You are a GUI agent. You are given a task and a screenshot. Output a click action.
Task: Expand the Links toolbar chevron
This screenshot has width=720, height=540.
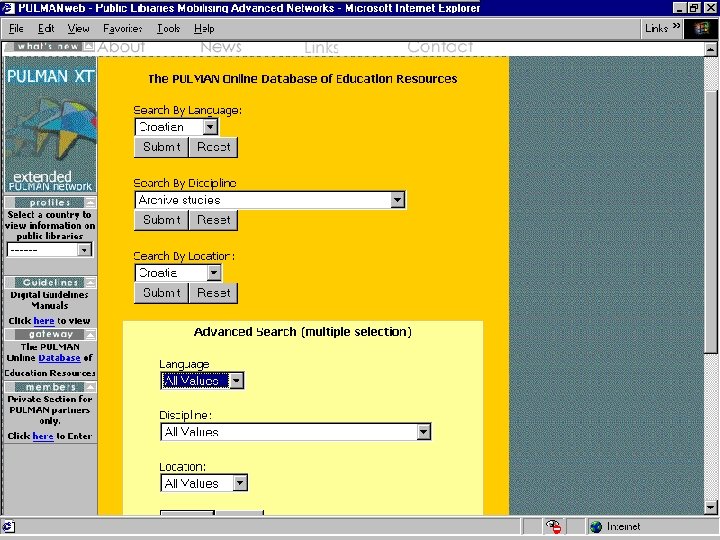click(x=676, y=27)
